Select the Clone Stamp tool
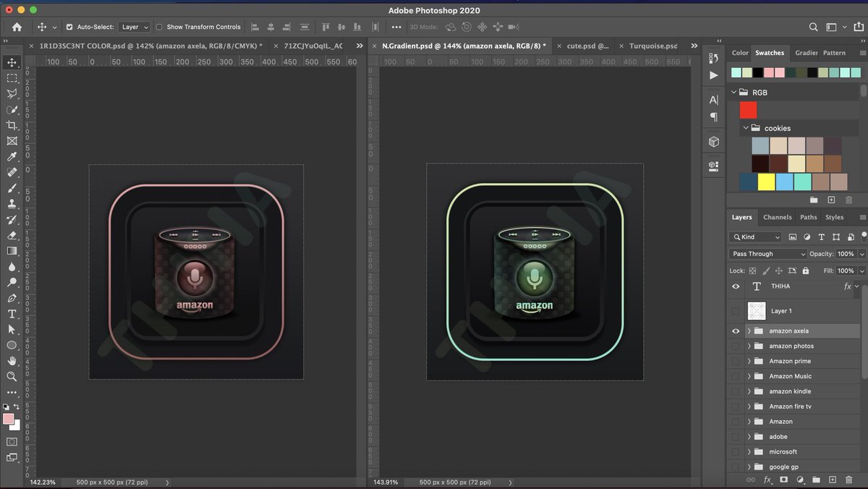 pos(12,204)
